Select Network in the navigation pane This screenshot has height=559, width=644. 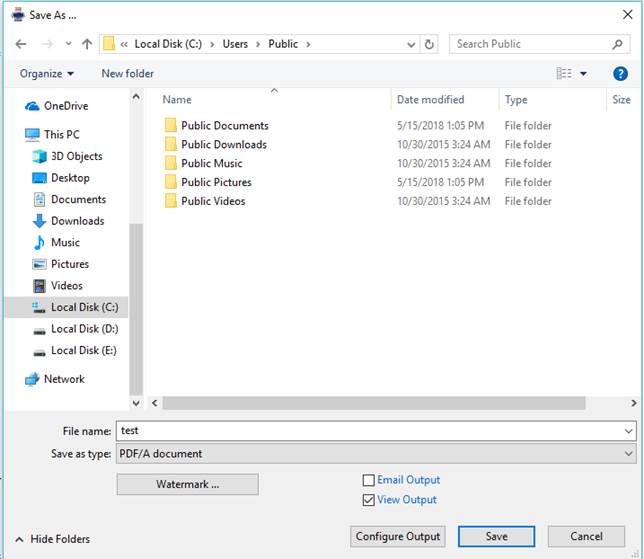[64, 379]
